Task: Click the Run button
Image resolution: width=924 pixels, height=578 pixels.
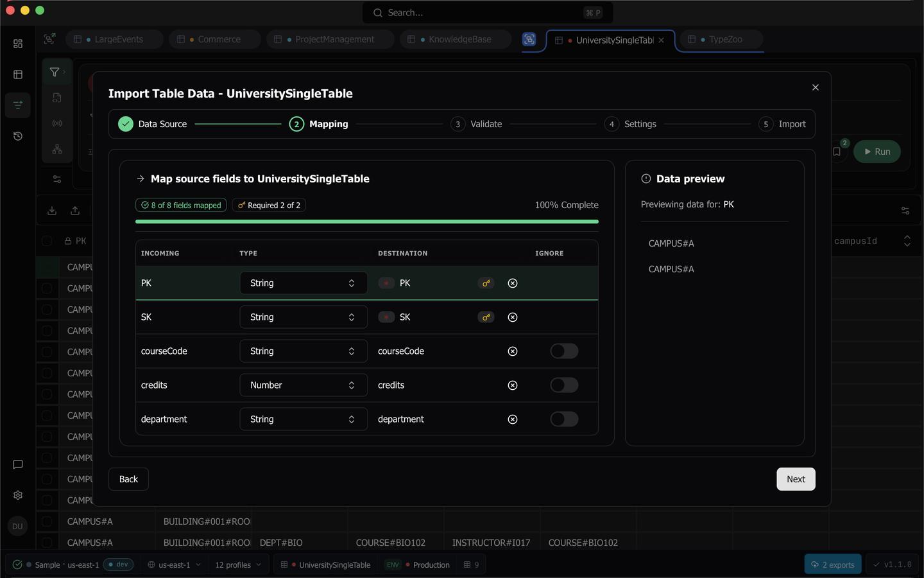Action: point(877,152)
